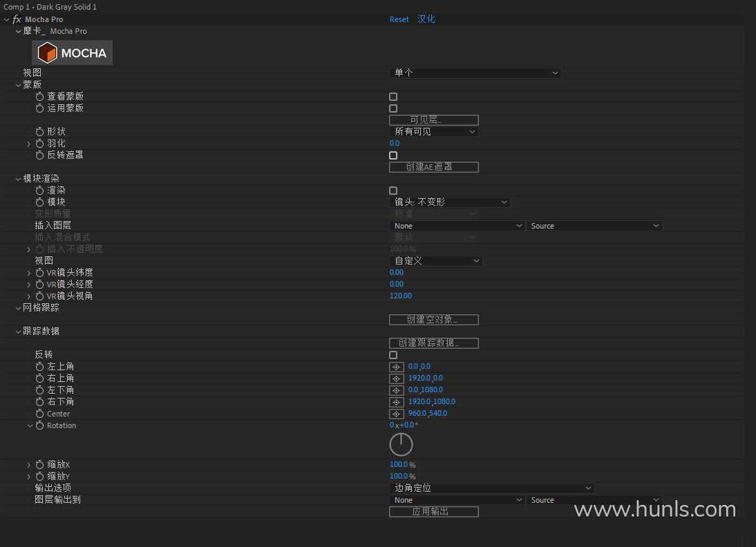This screenshot has height=547, width=756.
Task: Toggle stopwatch for Center
Action: tap(39, 414)
